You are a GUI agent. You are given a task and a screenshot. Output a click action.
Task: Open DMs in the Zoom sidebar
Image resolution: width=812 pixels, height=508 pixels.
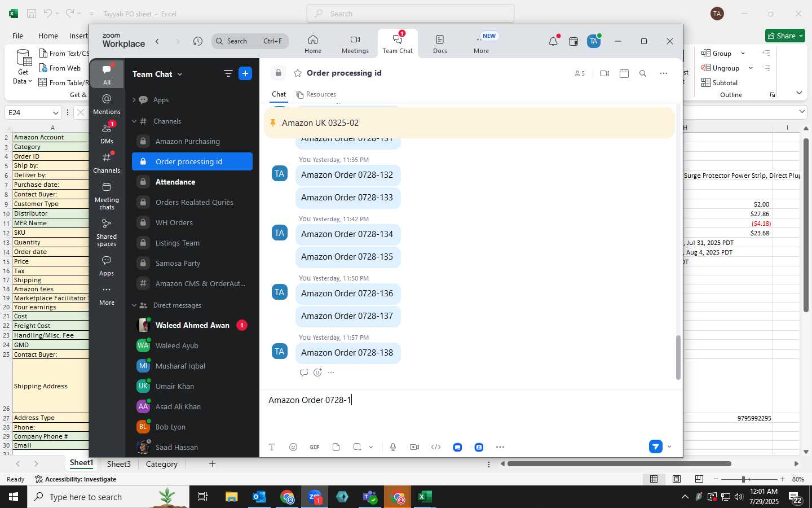pos(107,134)
